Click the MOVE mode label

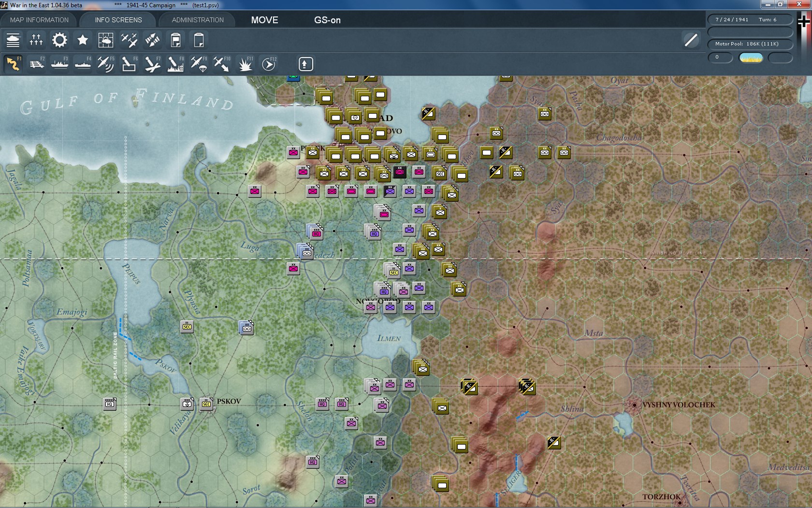pyautogui.click(x=264, y=20)
